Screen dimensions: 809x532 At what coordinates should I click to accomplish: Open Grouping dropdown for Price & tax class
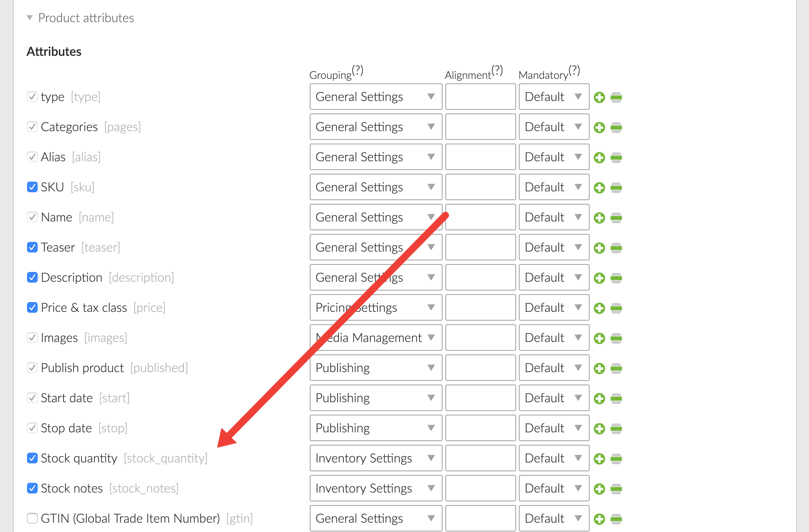pyautogui.click(x=376, y=307)
